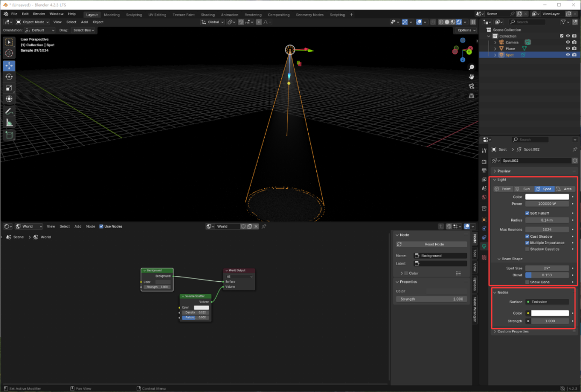The image size is (581, 392).
Task: Open the Object Mode dropdown
Action: click(x=32, y=22)
